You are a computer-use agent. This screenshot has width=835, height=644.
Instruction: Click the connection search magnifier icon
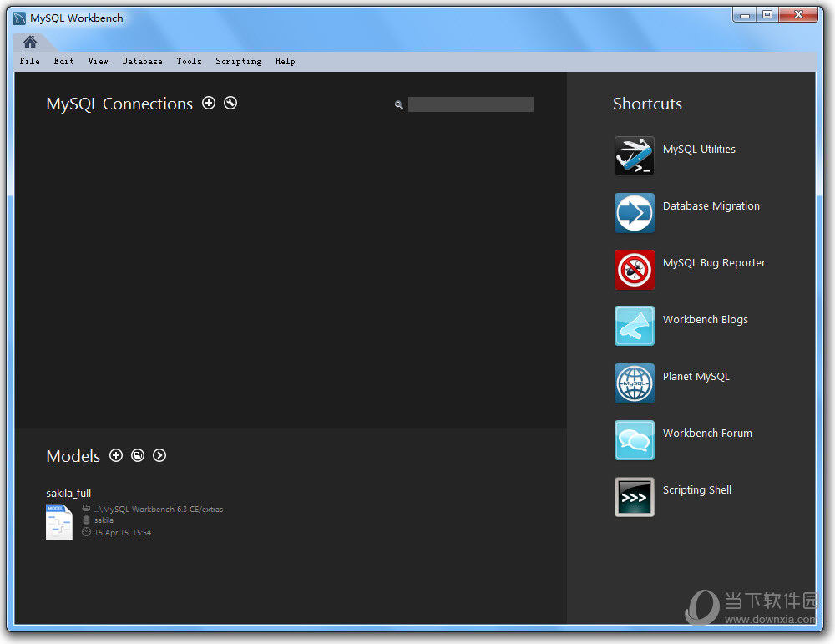(399, 104)
